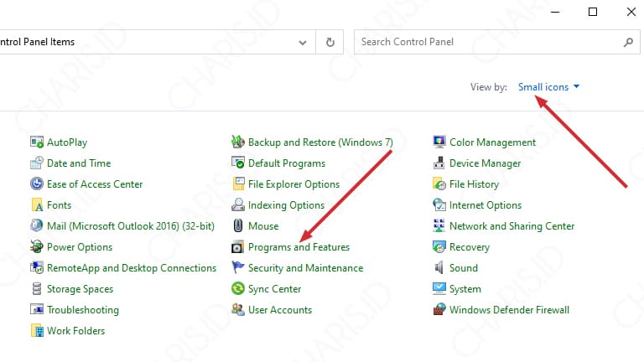Open the Device Manager icon
Screen dimensions: 644x362
click(x=439, y=163)
